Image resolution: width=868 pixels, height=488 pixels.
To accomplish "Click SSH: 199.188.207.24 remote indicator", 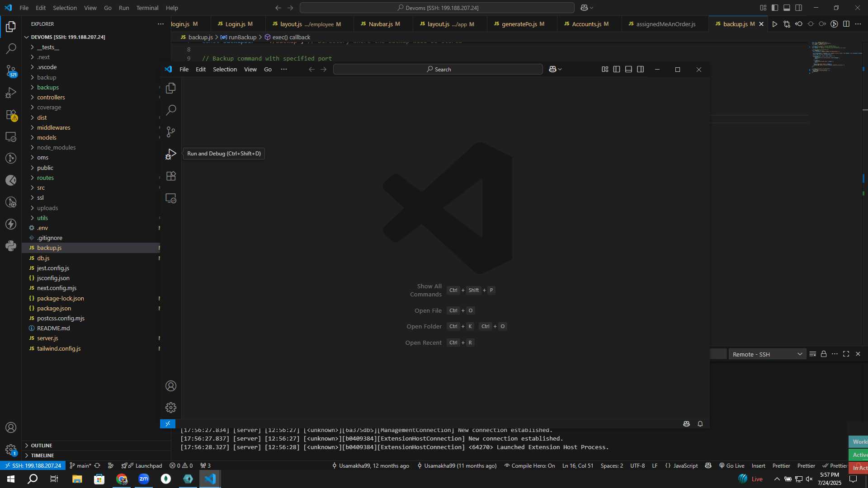I will (33, 466).
